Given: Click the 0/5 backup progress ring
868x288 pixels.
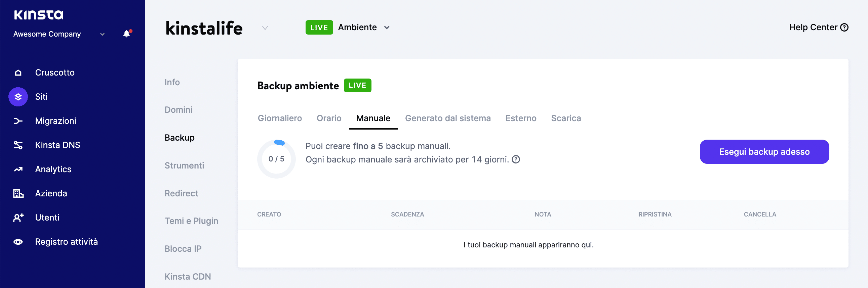Looking at the screenshot, I should pos(276,158).
